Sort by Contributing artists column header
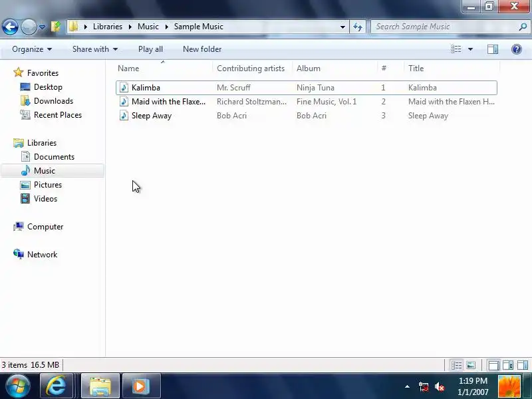Screen dimensions: 532x399 click(251, 68)
